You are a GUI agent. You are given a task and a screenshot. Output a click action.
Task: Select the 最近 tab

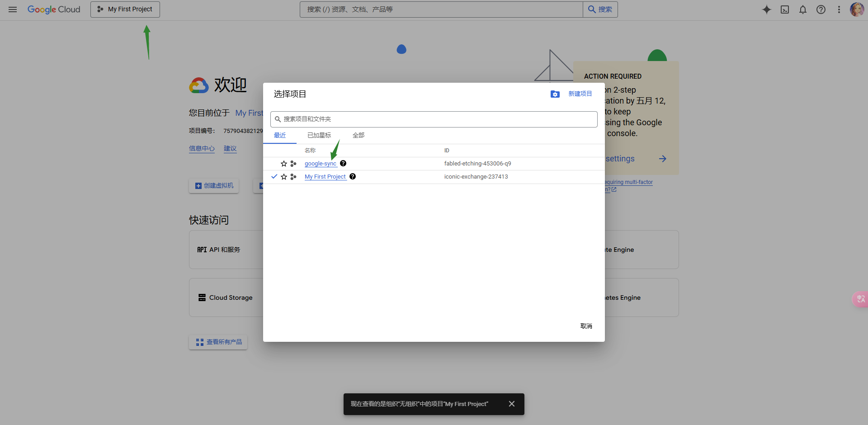click(x=280, y=135)
